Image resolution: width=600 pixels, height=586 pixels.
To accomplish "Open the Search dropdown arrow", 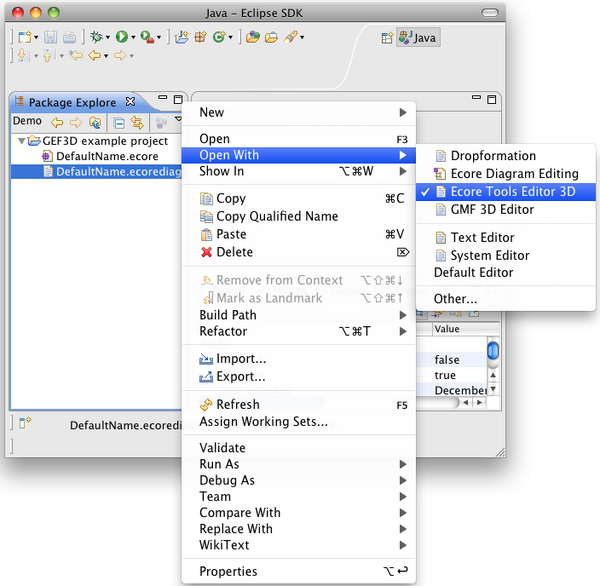I will (302, 38).
